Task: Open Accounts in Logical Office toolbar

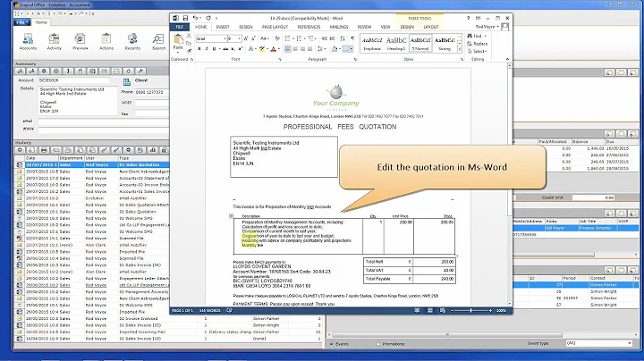Action: pyautogui.click(x=28, y=42)
